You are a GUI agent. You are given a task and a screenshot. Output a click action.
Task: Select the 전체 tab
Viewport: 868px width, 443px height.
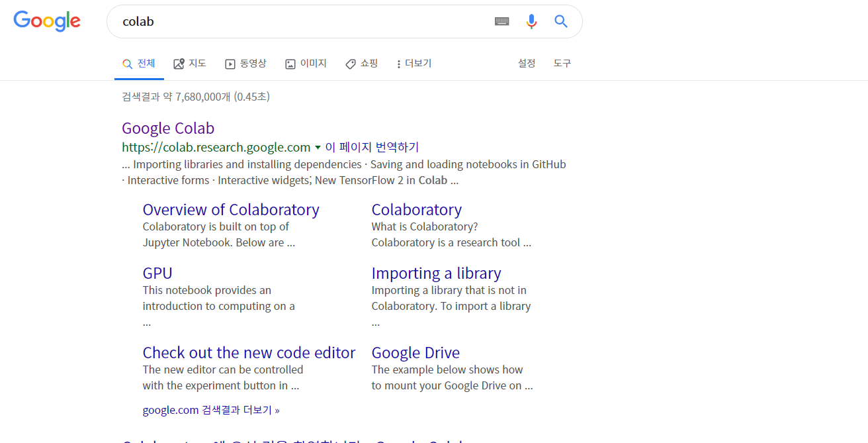139,64
